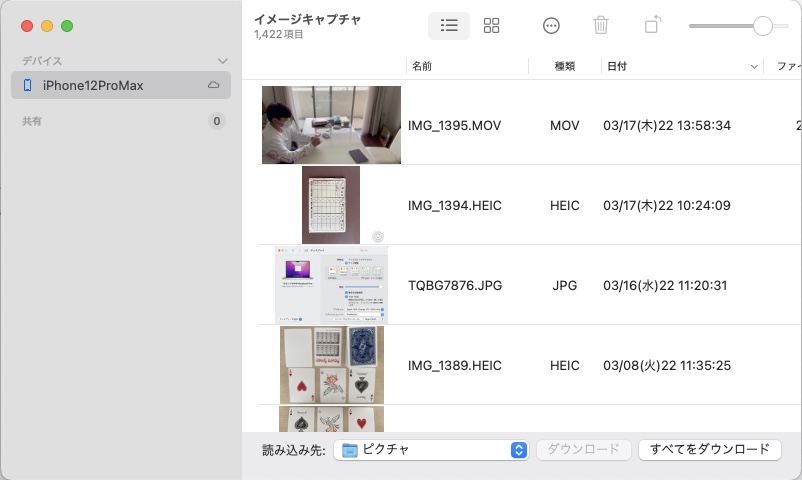This screenshot has width=802, height=480.
Task: Open the ピクチャ import destination dropdown
Action: point(431,450)
